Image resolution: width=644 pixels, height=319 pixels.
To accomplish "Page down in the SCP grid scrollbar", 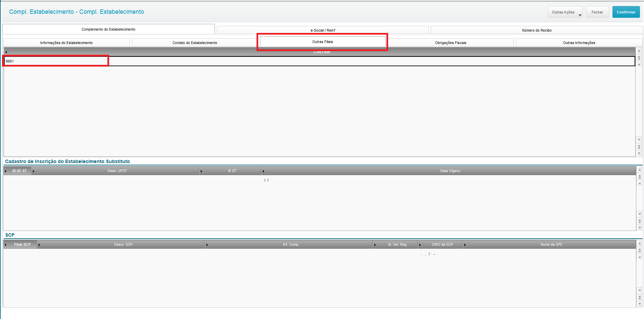I will coord(640,297).
